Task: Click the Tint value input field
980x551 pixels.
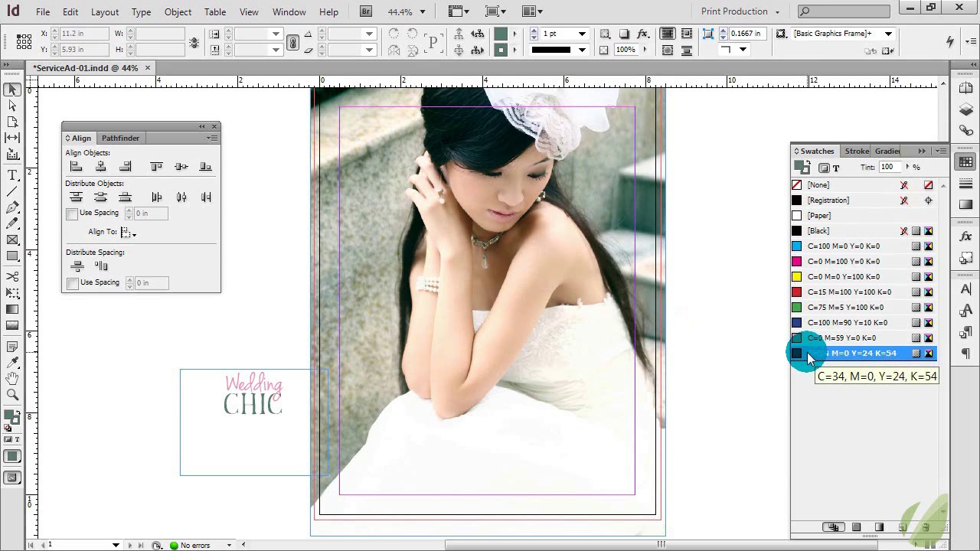Action: (888, 168)
